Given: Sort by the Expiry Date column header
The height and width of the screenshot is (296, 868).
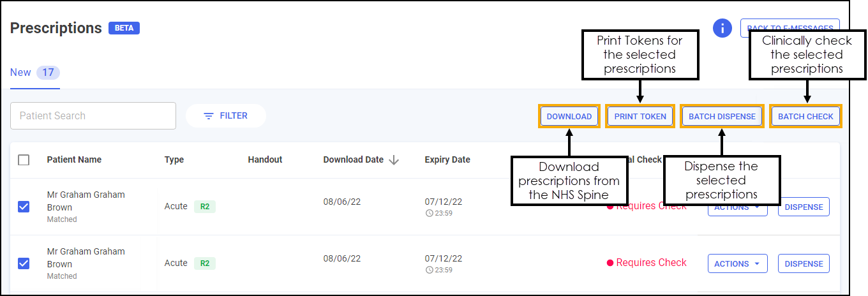Looking at the screenshot, I should pos(447,160).
